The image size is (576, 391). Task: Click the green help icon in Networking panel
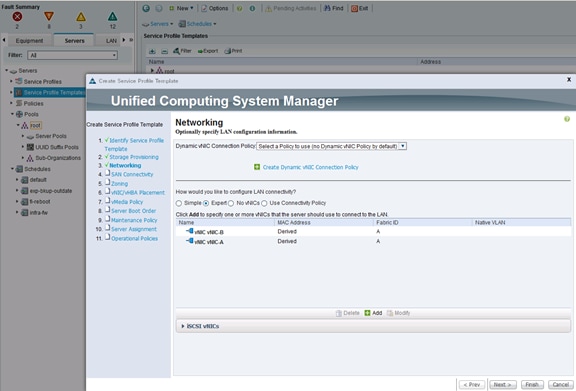coord(567,119)
